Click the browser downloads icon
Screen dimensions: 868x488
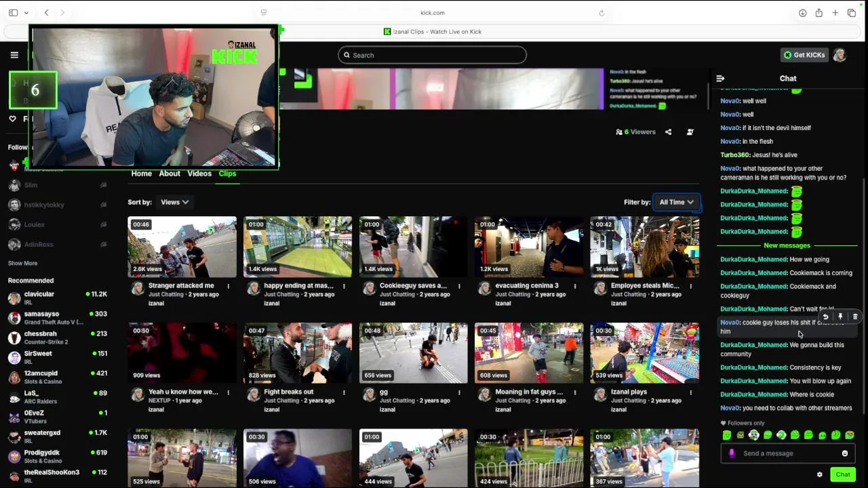click(x=802, y=13)
